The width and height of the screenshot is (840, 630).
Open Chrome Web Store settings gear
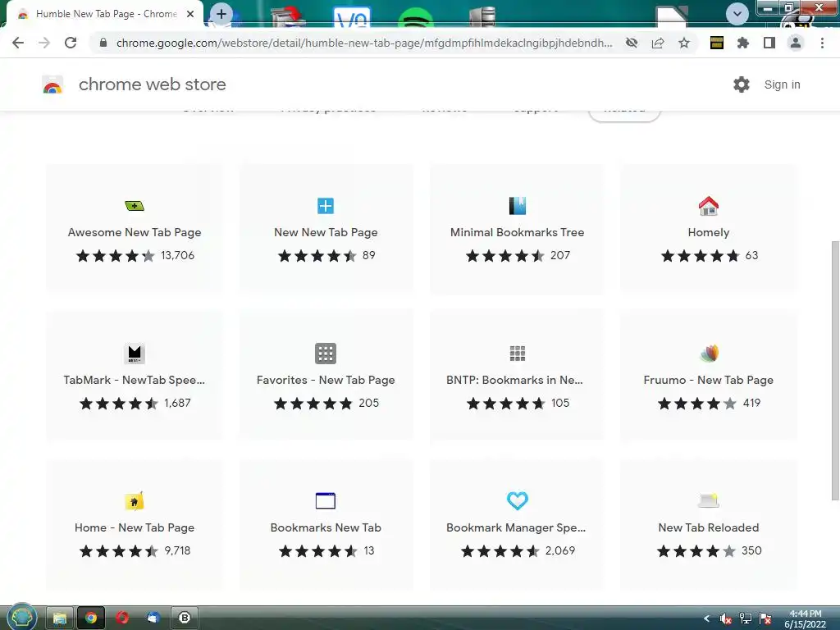click(x=742, y=84)
